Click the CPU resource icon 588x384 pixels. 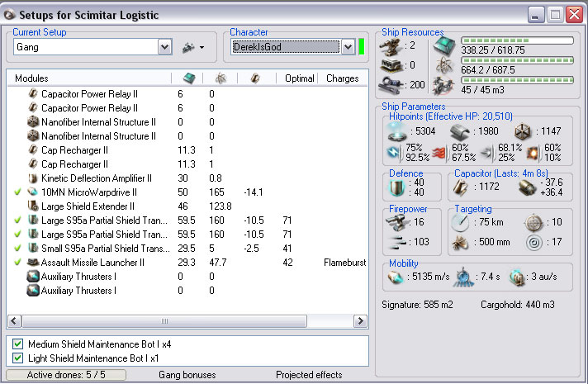click(x=444, y=46)
